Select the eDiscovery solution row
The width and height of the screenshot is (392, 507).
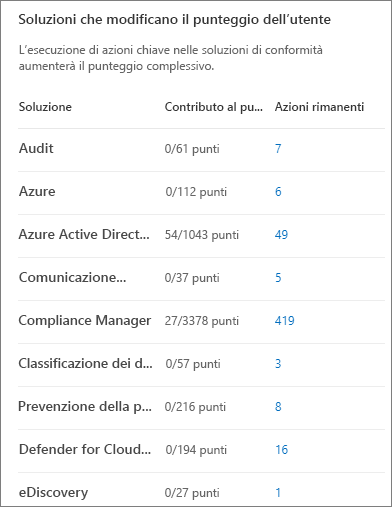(201, 490)
